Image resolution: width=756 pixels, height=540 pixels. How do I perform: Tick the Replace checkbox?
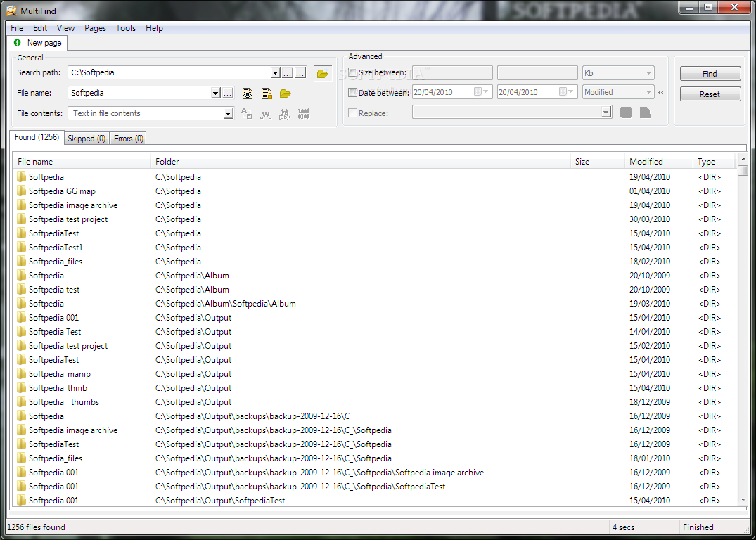352,112
